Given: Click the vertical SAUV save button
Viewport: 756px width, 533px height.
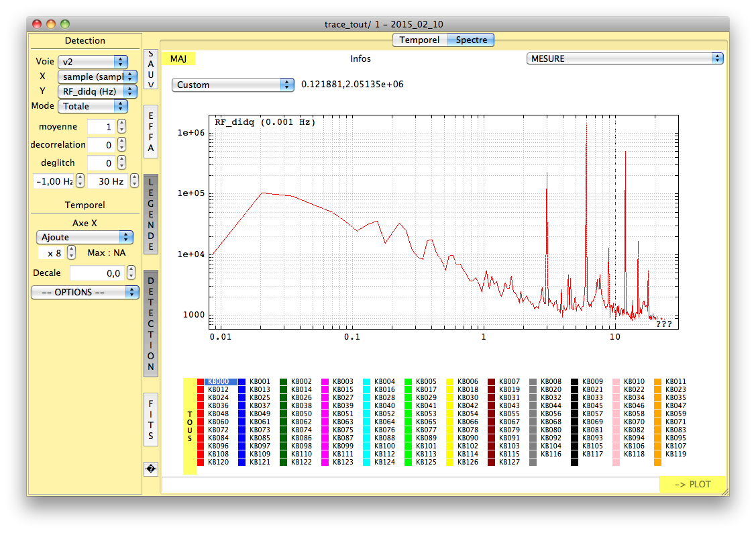Looking at the screenshot, I should [151, 70].
